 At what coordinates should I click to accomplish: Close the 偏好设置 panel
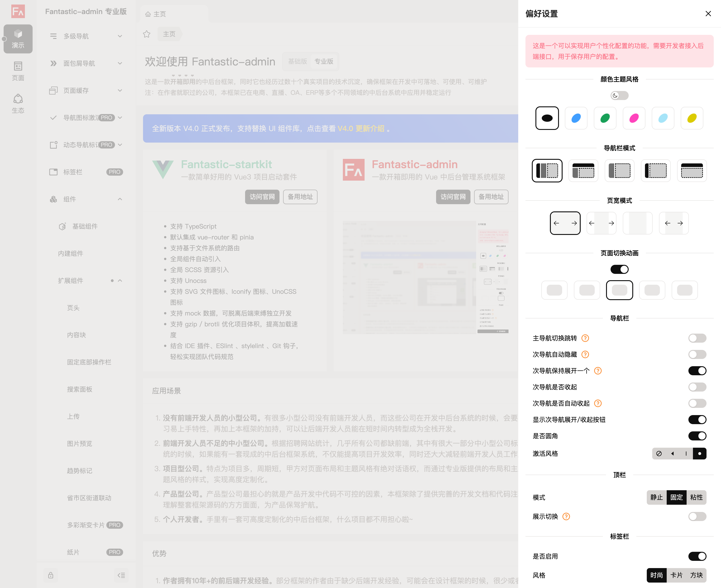click(x=708, y=14)
